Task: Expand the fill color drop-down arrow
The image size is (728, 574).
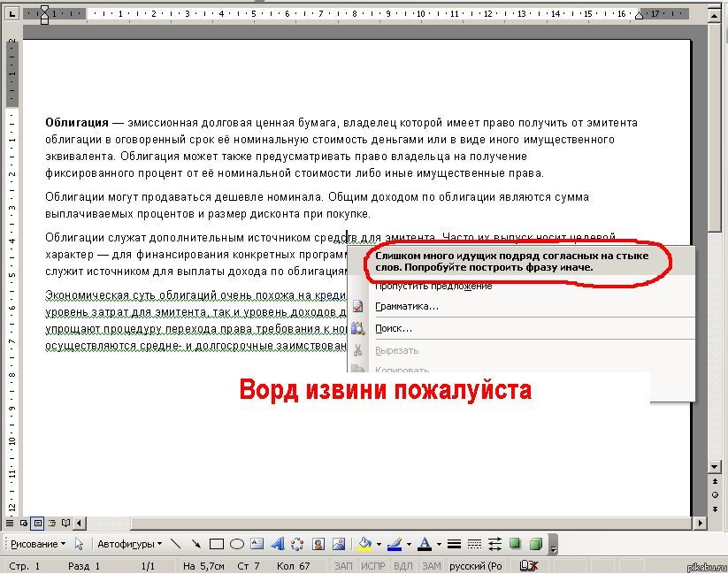Action: [379, 544]
